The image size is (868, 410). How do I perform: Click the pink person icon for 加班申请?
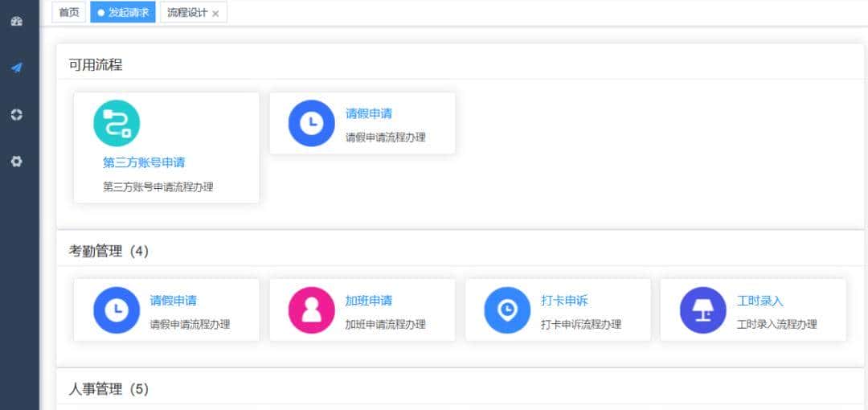coord(312,310)
